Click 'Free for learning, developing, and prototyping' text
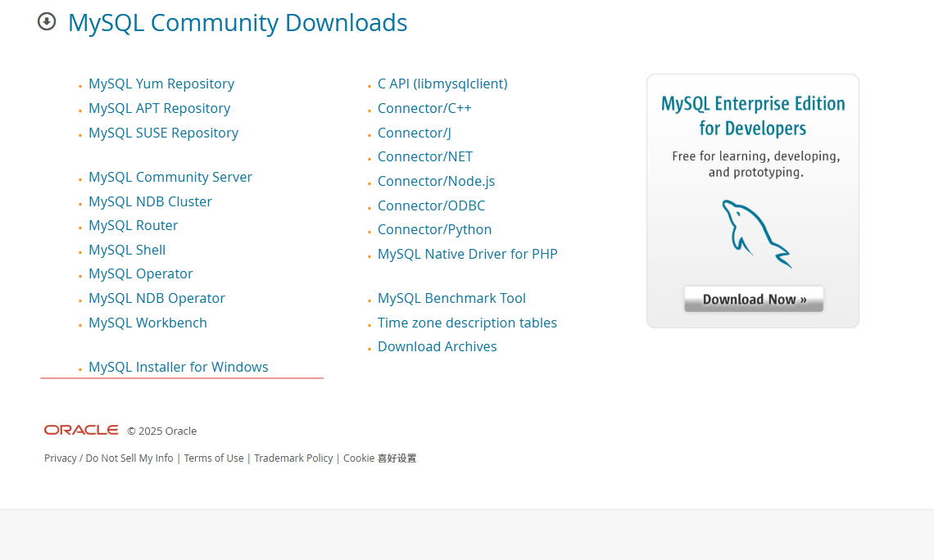 pyautogui.click(x=755, y=165)
